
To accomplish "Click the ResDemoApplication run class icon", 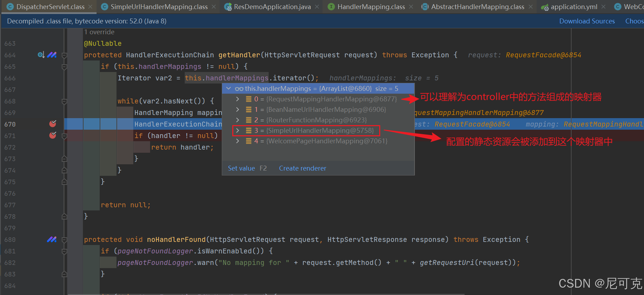I will pos(228,7).
